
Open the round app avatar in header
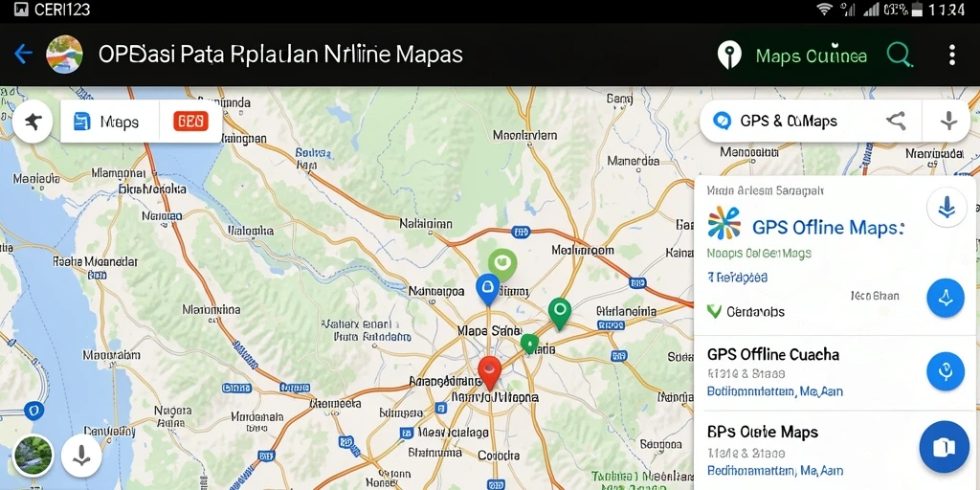point(65,55)
